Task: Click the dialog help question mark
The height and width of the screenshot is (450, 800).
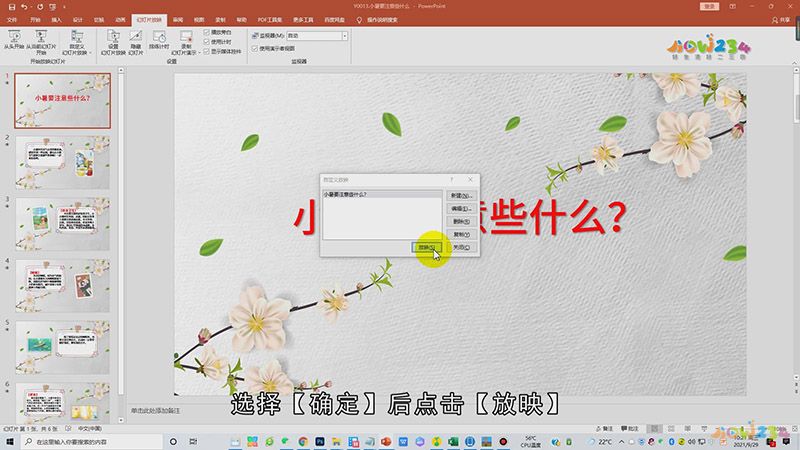Action: (452, 180)
